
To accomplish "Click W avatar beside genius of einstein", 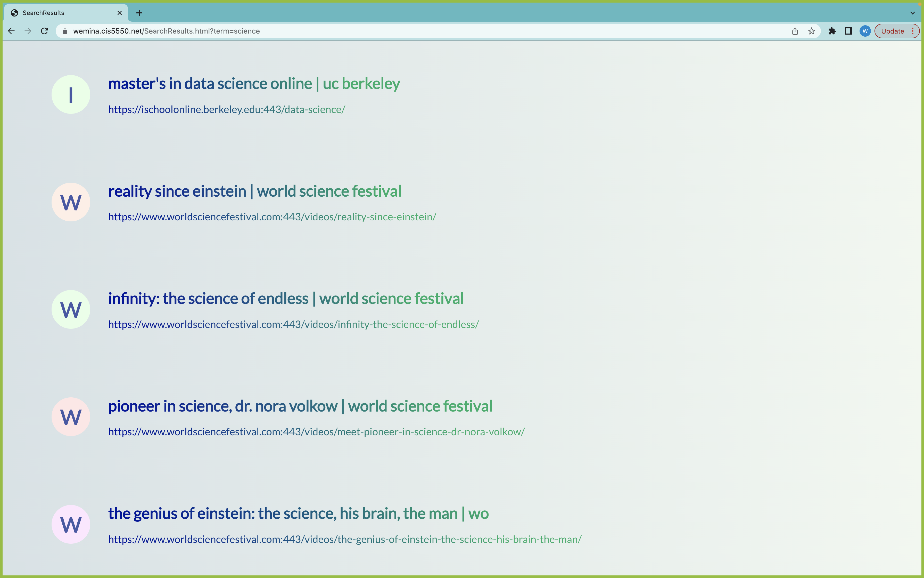I will click(x=71, y=524).
